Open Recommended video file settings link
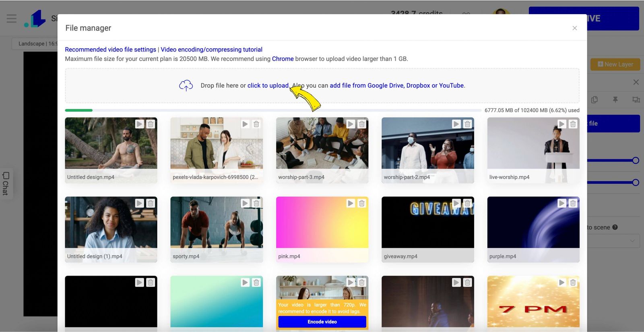This screenshot has width=644, height=332. coord(110,49)
